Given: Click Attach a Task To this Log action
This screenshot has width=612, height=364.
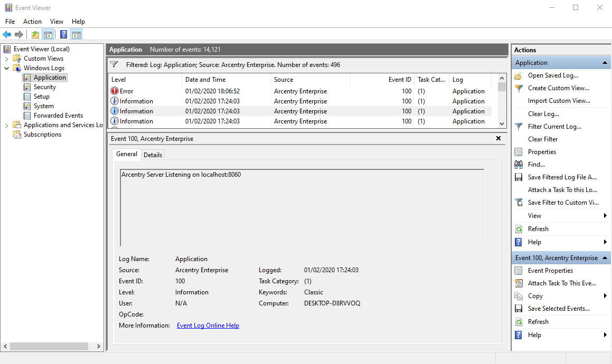Looking at the screenshot, I should tap(562, 189).
